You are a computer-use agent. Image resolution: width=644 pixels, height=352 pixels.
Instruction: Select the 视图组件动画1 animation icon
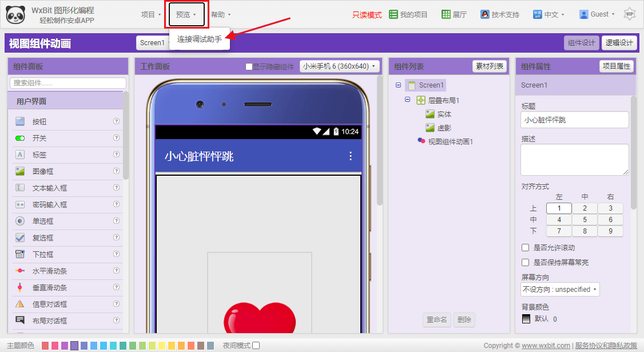[x=421, y=141]
